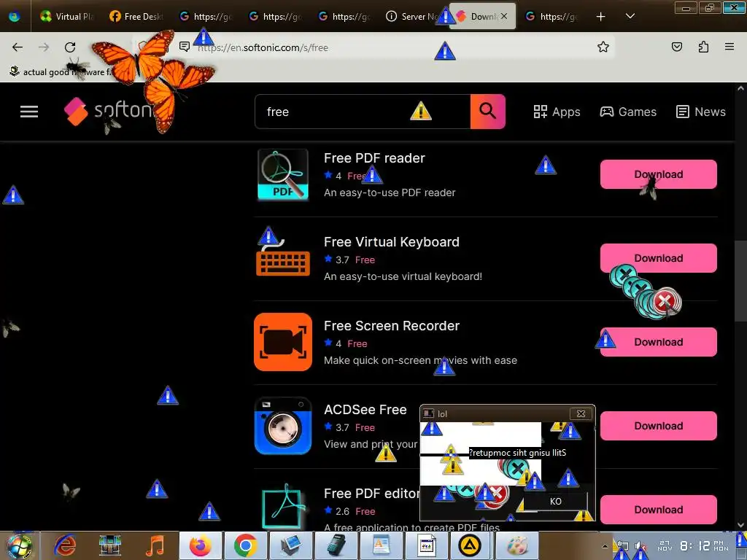
Task: Switch to the Virtual Pl... tab
Action: click(67, 16)
